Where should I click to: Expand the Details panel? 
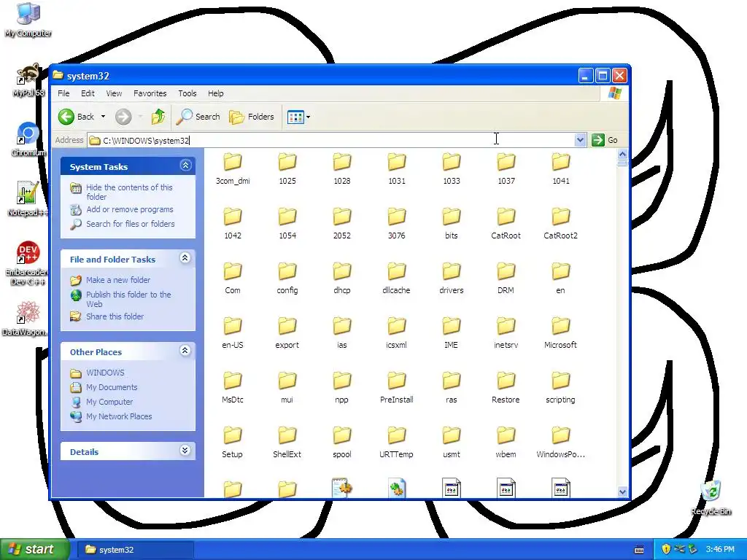click(x=185, y=451)
